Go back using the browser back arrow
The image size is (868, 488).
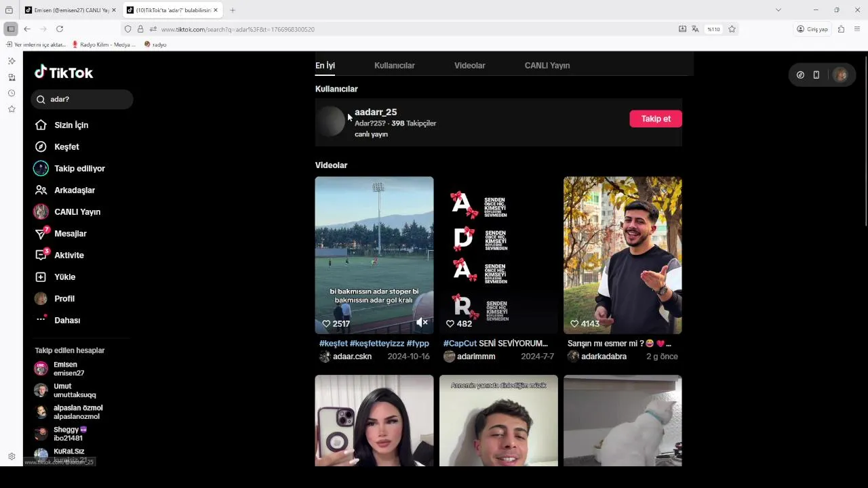27,29
